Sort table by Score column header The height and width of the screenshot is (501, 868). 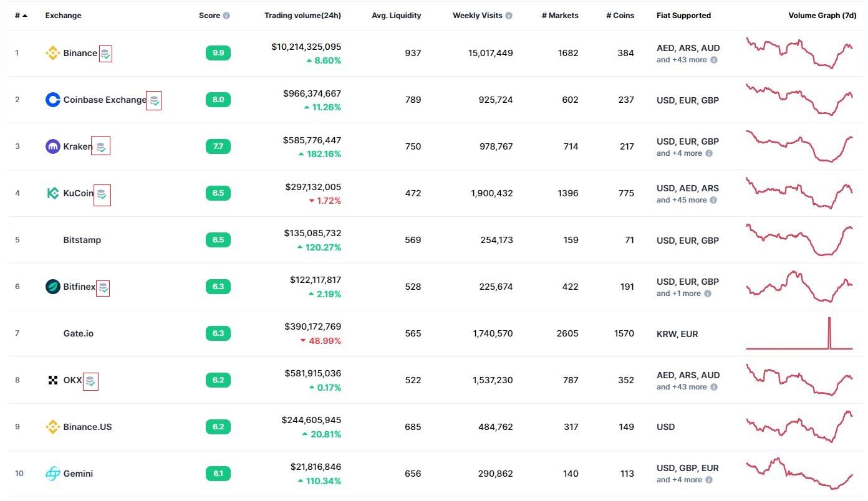point(210,16)
